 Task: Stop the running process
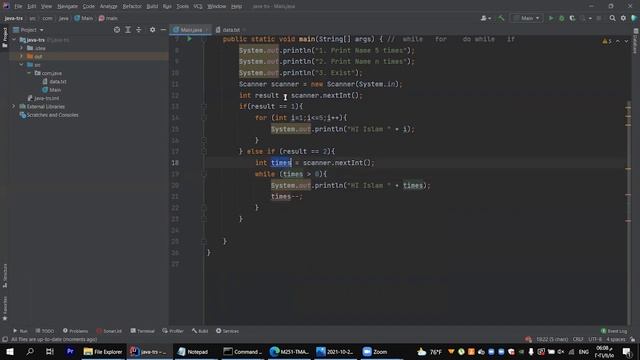pyautogui.click(x=599, y=18)
